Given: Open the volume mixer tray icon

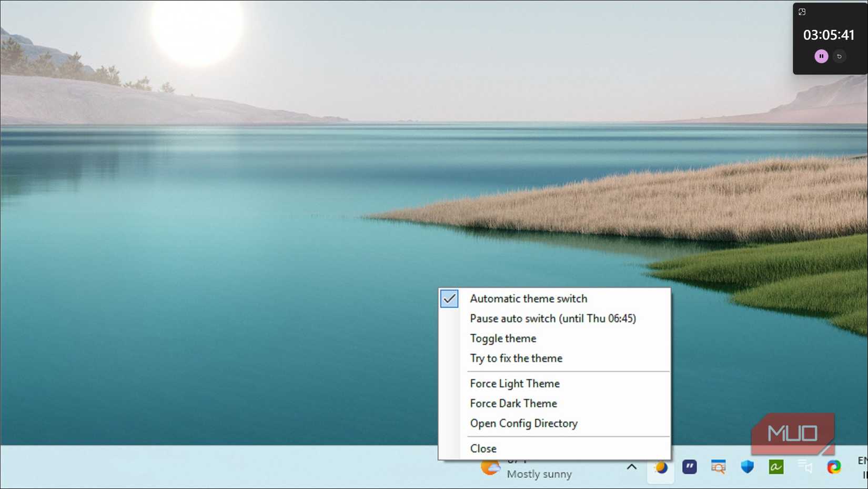Looking at the screenshot, I should 804,467.
